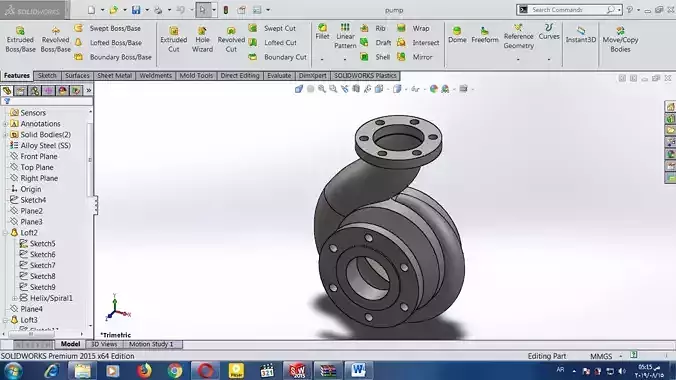This screenshot has width=676, height=380.
Task: Click the Fillet tool
Action: [x=322, y=32]
